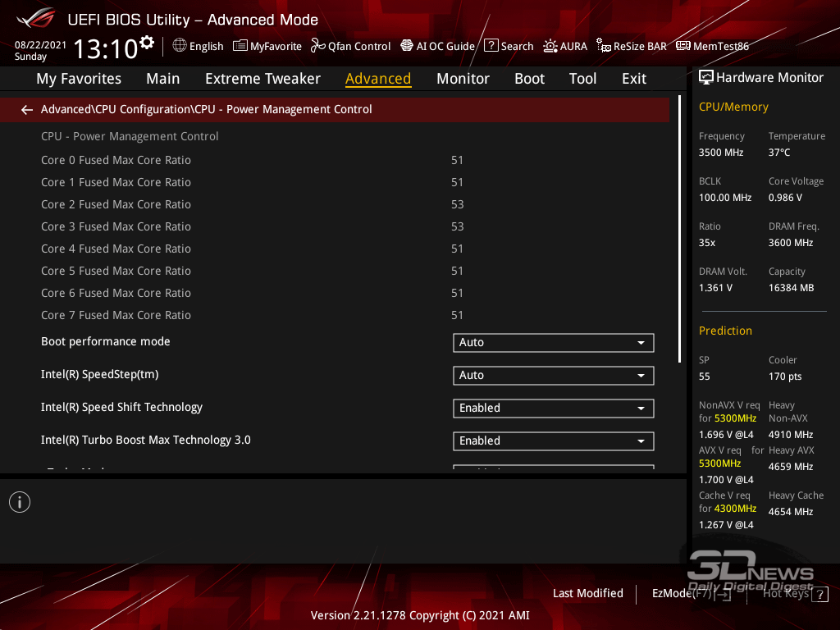Open AI OC Guide brain icon

(x=407, y=46)
